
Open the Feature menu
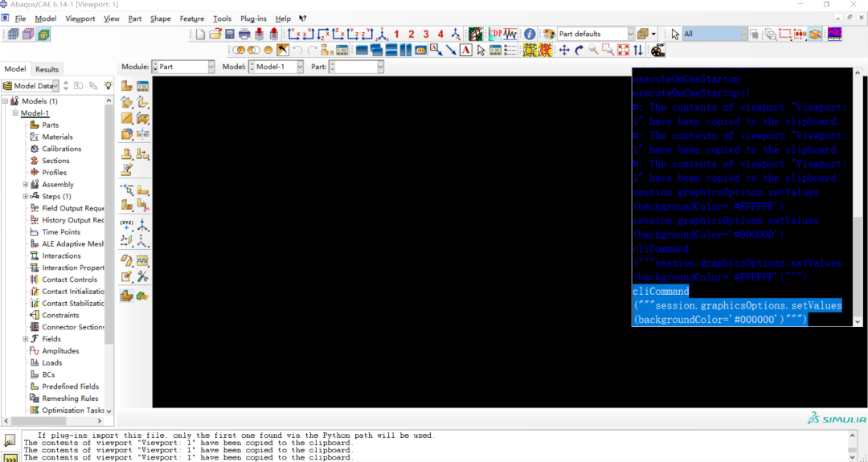(x=192, y=18)
